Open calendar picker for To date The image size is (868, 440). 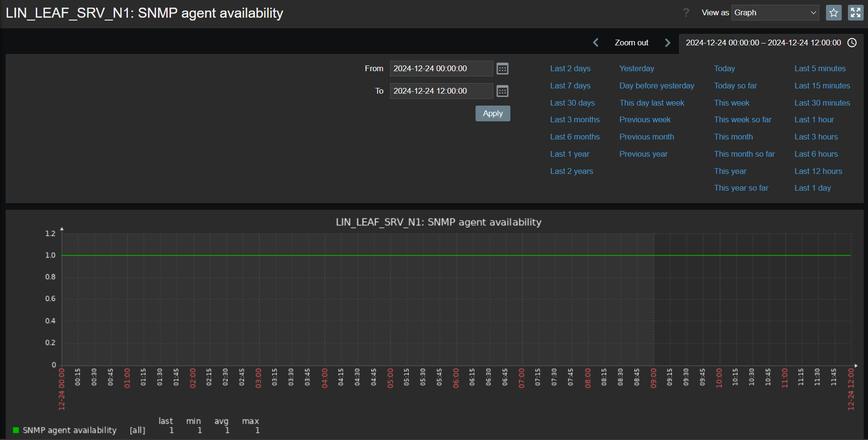[502, 91]
